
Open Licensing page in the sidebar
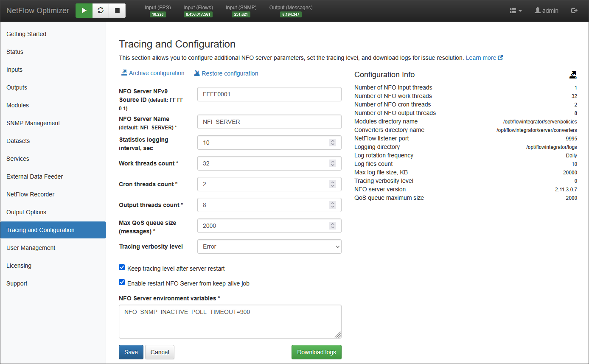point(53,266)
